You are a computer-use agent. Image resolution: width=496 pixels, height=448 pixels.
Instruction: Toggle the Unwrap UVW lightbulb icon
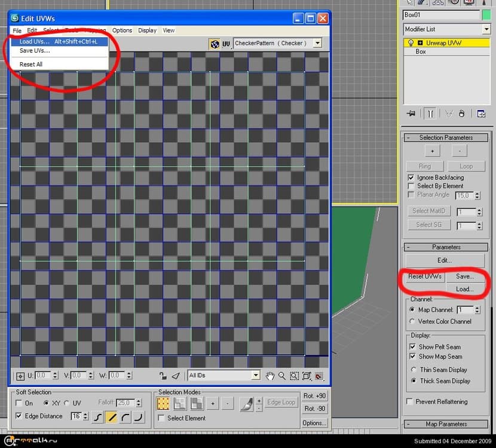(410, 43)
